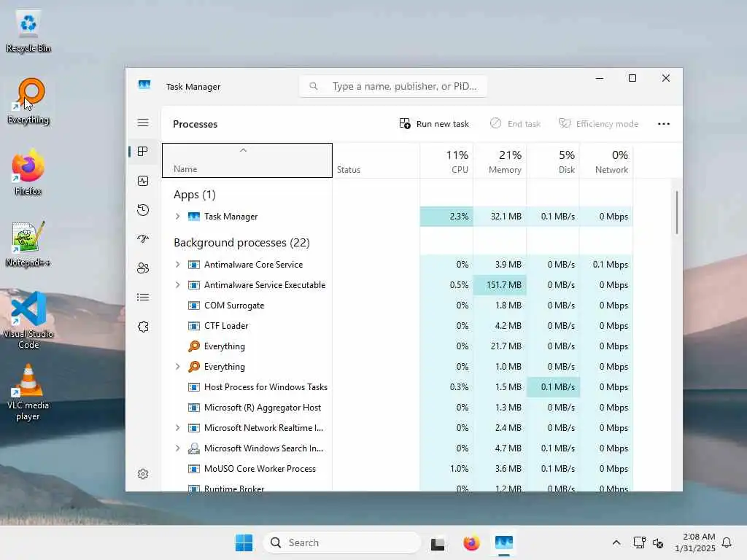Open Recycle Bin desktop icon
Viewport: 747px width, 560px height.
[28, 31]
